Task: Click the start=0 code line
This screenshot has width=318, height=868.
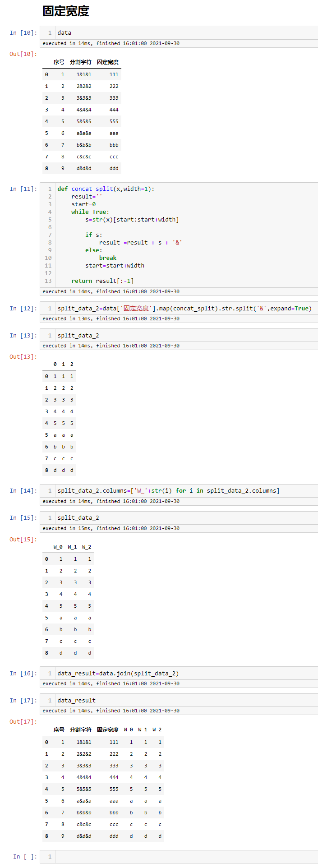Action: pos(83,204)
